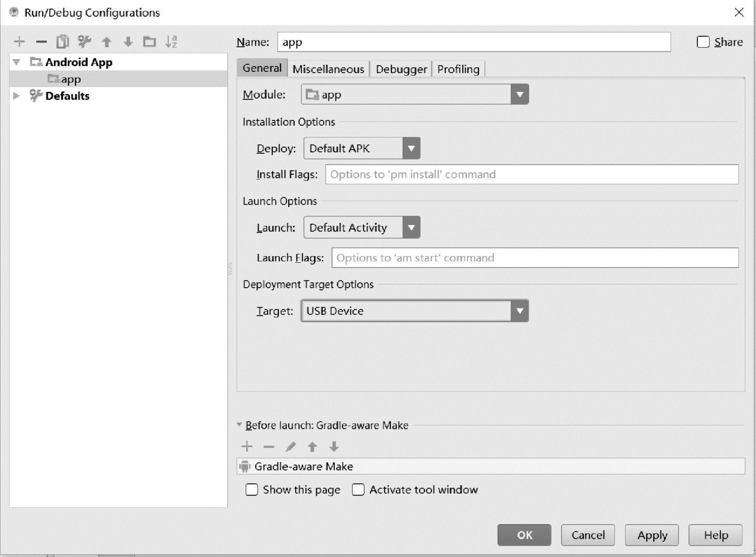Click the Cancel button

click(x=588, y=535)
